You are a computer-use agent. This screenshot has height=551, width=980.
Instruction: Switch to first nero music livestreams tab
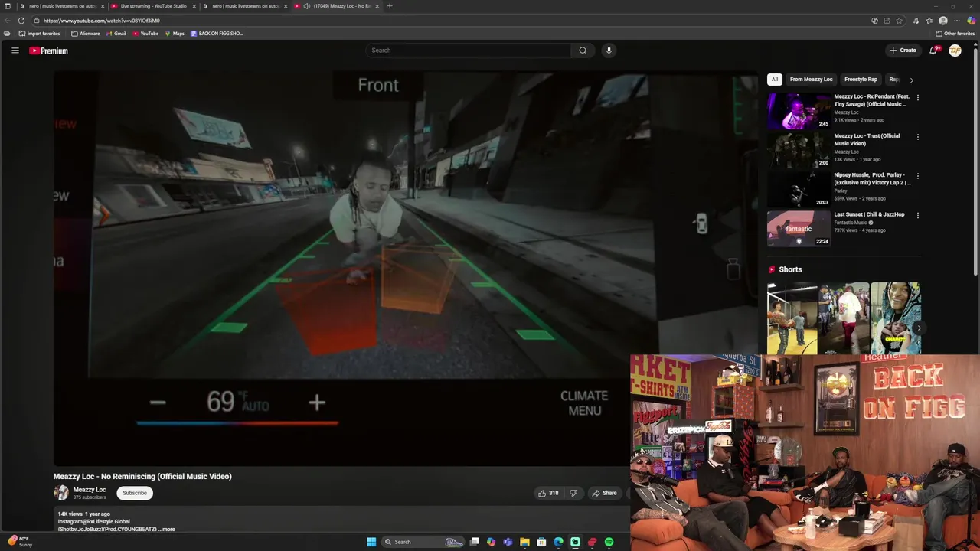[62, 6]
